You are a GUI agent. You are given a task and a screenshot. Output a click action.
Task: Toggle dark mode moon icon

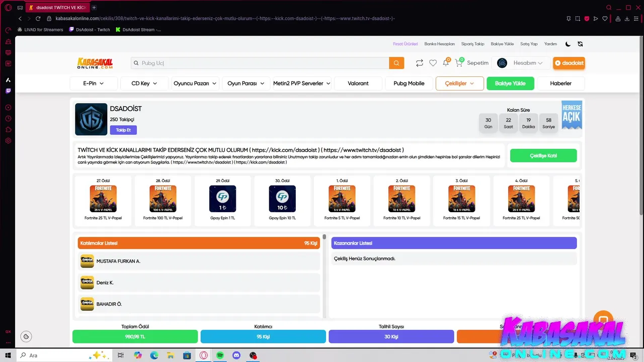click(568, 44)
